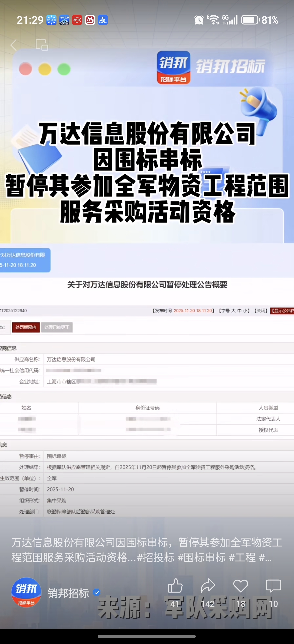Tap the back arrow icon
294x644 pixels.
click(x=14, y=45)
